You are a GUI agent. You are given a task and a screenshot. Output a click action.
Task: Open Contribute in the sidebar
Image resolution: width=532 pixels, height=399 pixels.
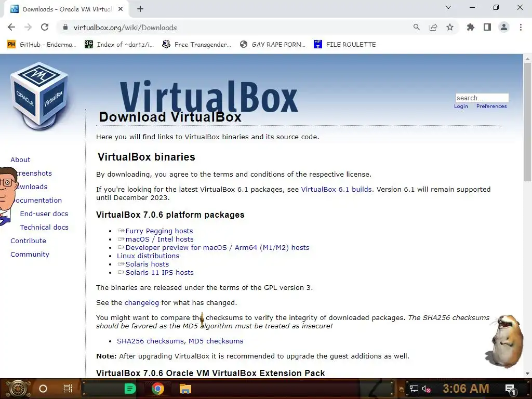[28, 241]
